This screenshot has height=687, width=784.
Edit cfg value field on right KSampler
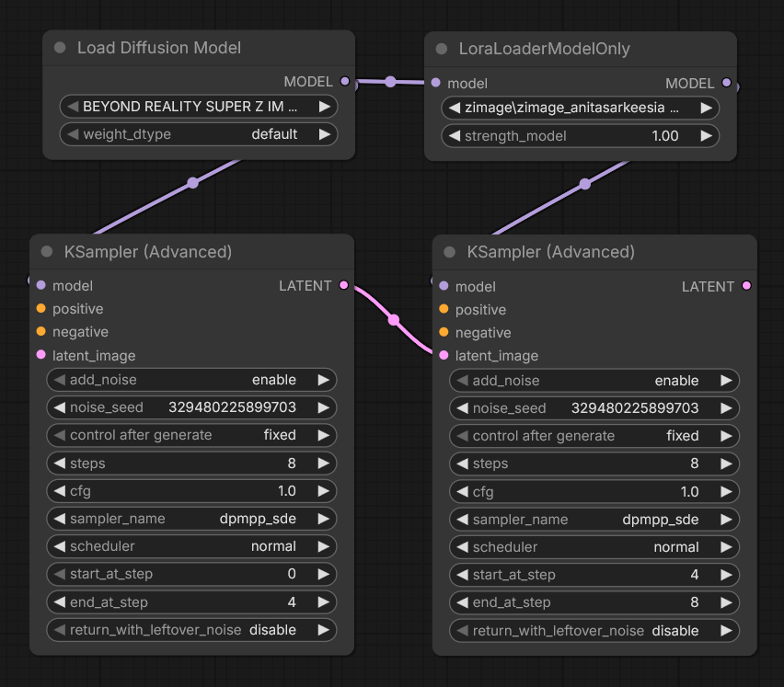click(594, 492)
